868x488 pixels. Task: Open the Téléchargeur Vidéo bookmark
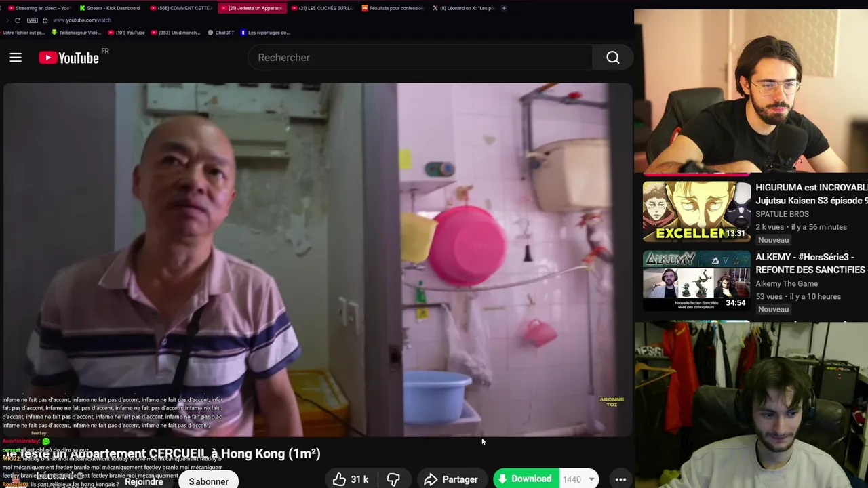tap(76, 33)
